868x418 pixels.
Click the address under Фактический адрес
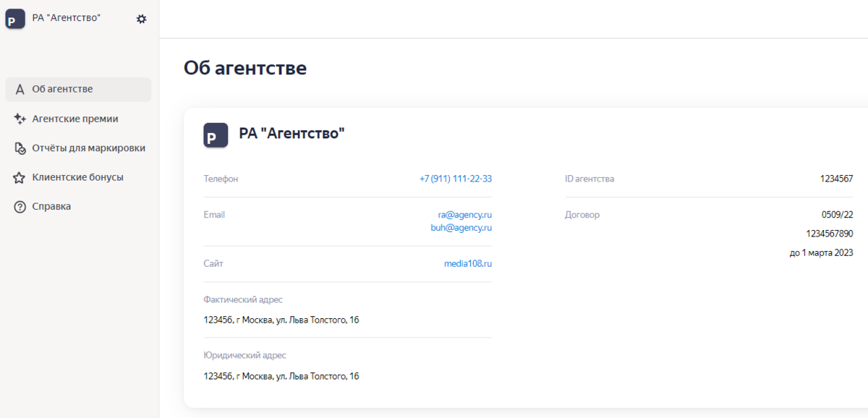coord(281,320)
